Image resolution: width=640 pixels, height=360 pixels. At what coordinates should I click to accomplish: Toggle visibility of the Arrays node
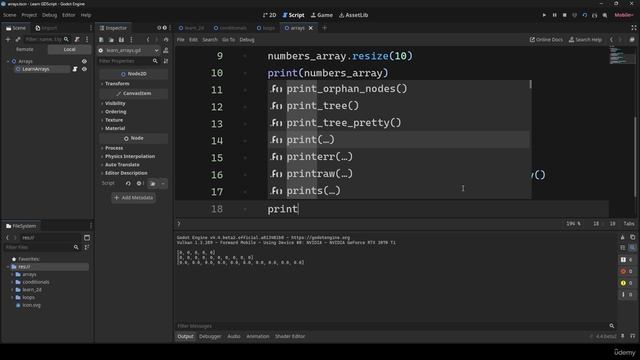84,61
